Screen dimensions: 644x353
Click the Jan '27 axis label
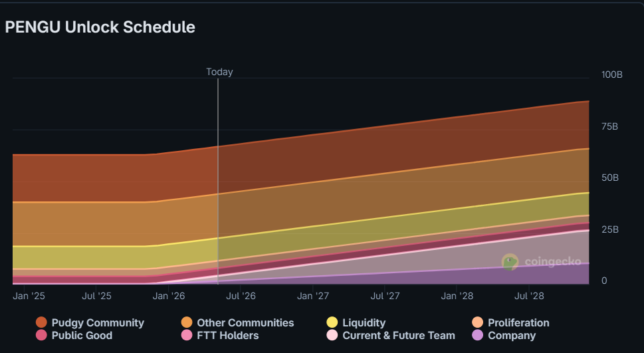click(x=313, y=296)
